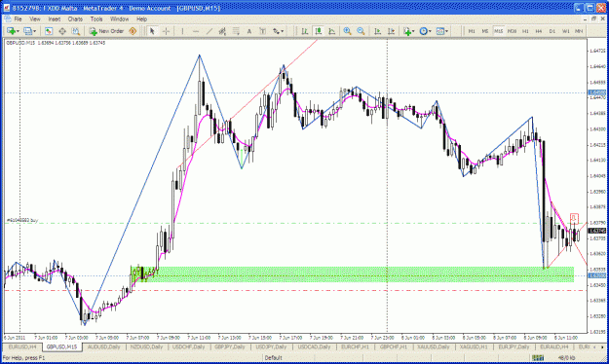The height and width of the screenshot is (364, 609).
Task: Switch to the GBPJPY,Daily chart tab
Action: click(x=230, y=346)
